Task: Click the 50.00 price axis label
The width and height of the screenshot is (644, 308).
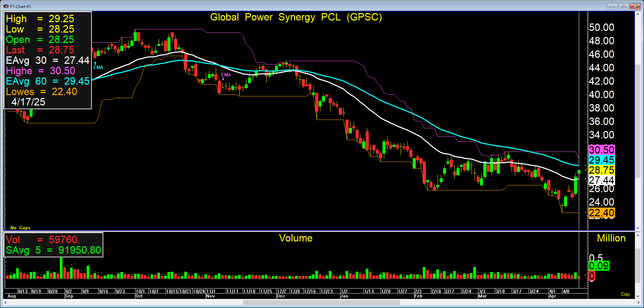Action: 602,27
